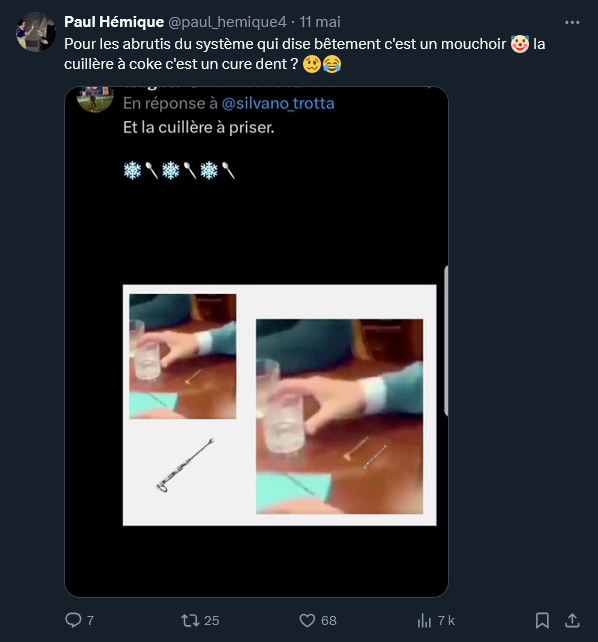Click the snuff spoon drawing
This screenshot has height=642, width=598.
point(185,466)
